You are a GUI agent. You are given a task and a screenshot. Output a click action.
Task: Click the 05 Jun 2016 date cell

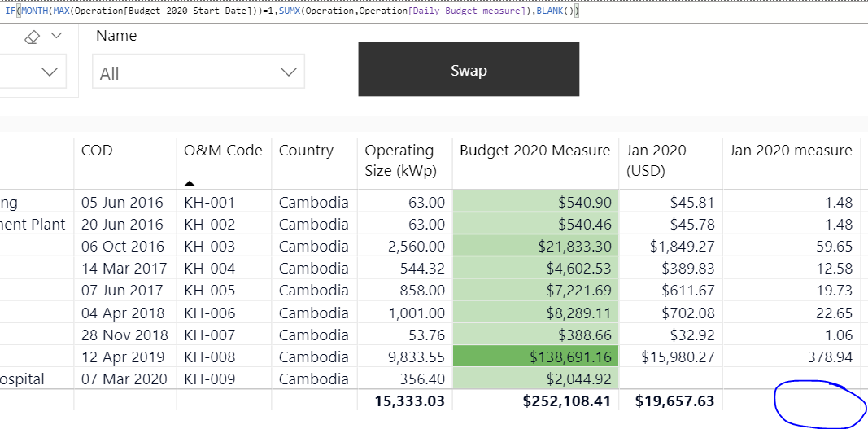coord(122,203)
